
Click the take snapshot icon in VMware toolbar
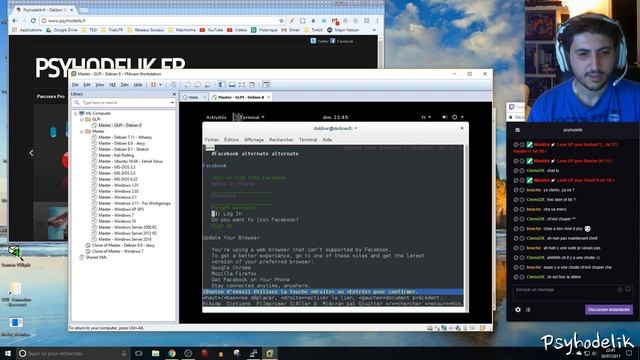187,85
